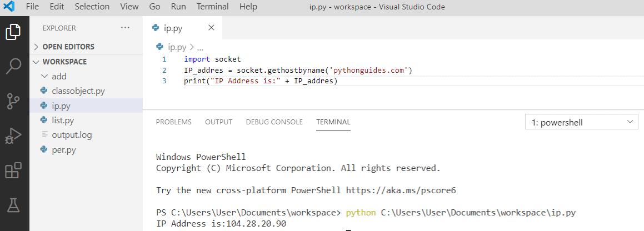Viewport: 644px width, 231px height.
Task: Select the TERMINAL panel tab
Action: pyautogui.click(x=333, y=122)
